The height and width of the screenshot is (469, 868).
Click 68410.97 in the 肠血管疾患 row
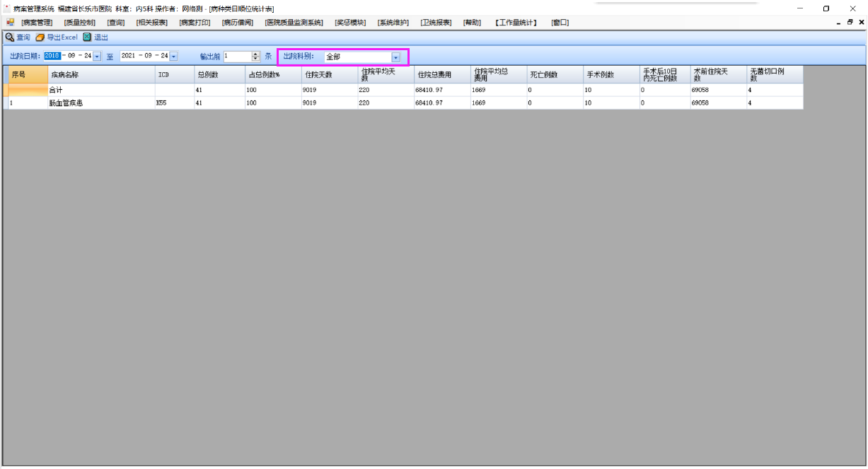(443, 103)
